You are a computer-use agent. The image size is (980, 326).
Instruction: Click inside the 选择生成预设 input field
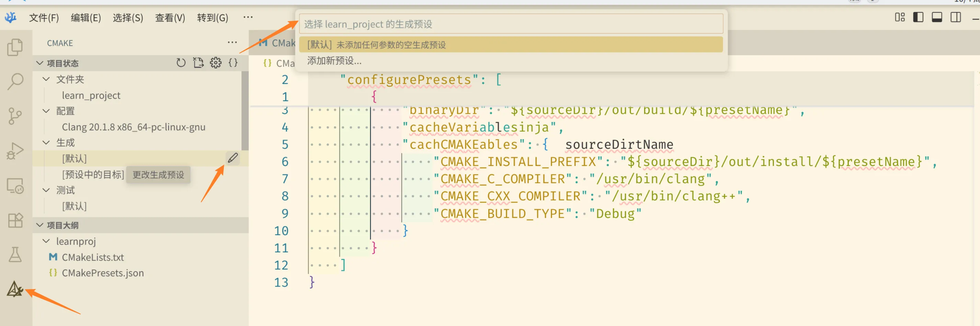510,24
